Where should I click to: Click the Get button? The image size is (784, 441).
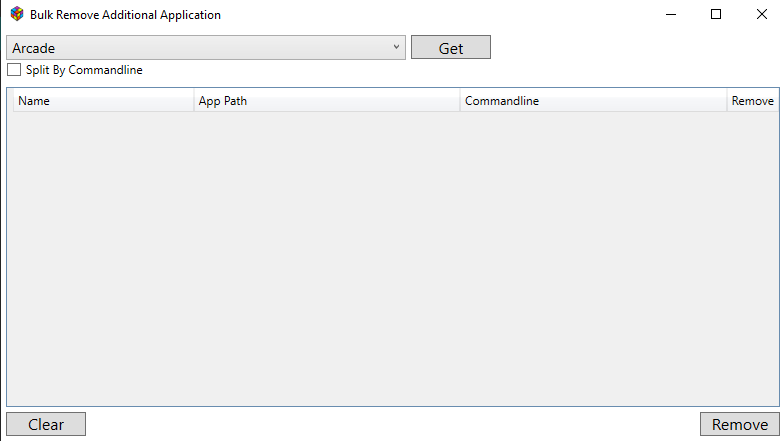(x=451, y=48)
